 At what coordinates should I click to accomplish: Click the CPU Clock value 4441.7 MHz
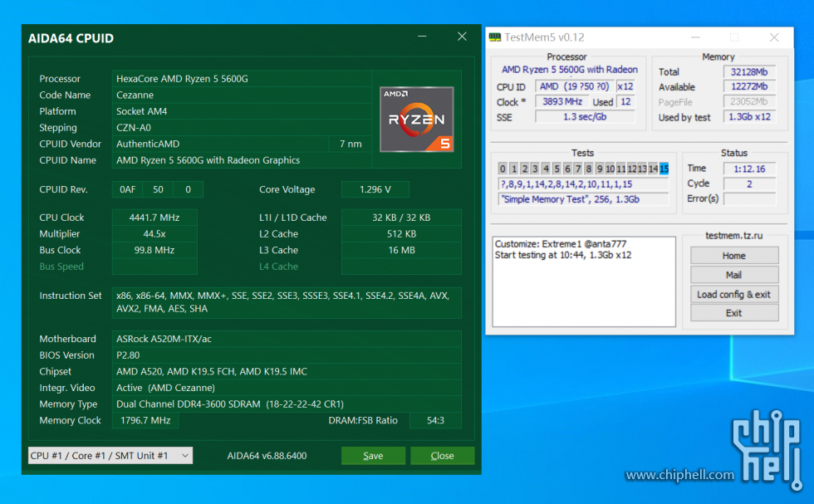[x=154, y=218]
